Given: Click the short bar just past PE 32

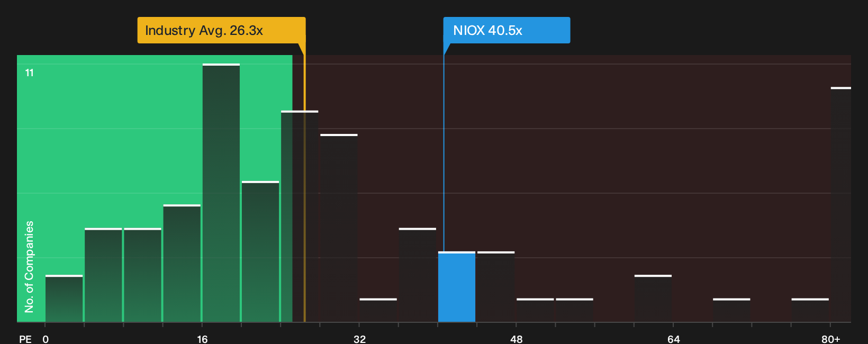Looking at the screenshot, I should [378, 310].
